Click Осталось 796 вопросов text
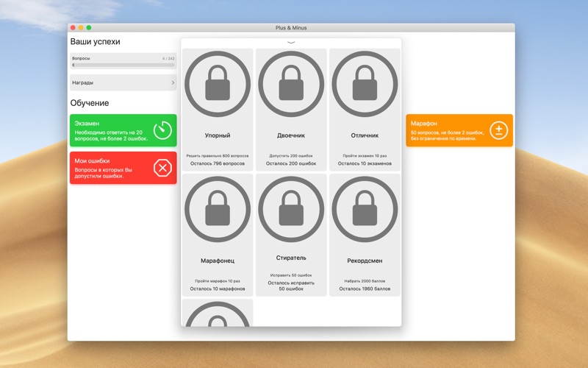Viewport: 588px width, 368px height. coord(218,163)
